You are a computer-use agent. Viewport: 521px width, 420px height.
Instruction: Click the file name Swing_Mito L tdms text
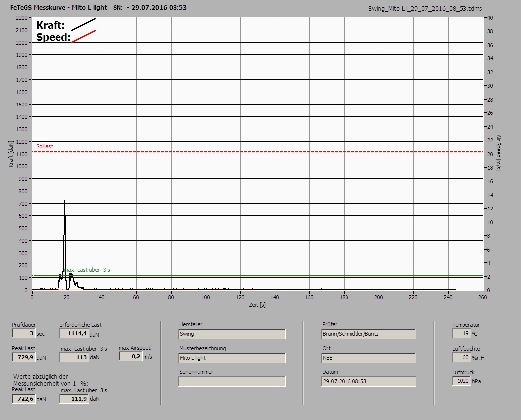click(x=425, y=8)
